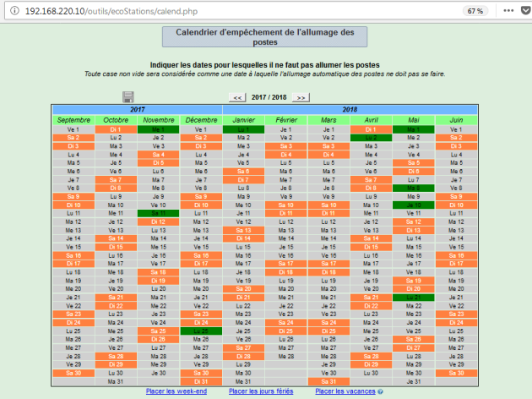The height and width of the screenshot is (399, 532).
Task: Toggle the Ve 1 cell in Septembre
Action: pyautogui.click(x=73, y=129)
